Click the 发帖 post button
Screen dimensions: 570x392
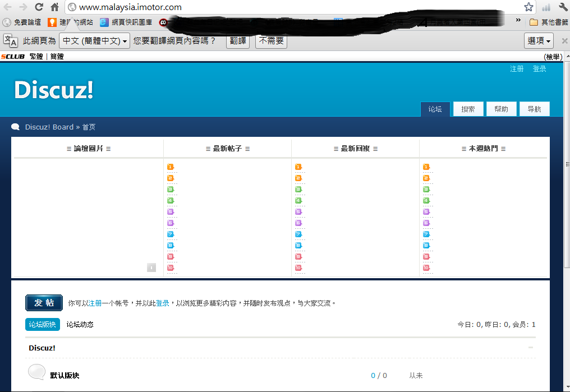pyautogui.click(x=44, y=303)
